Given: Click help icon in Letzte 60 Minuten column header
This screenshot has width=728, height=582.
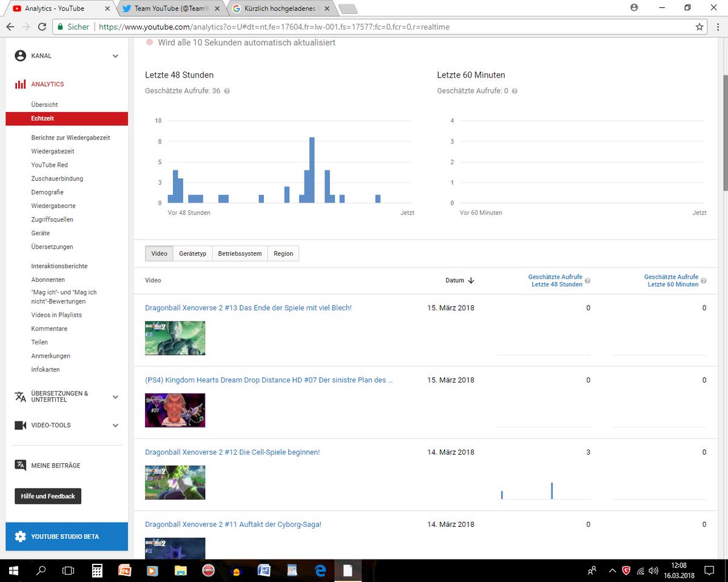Looking at the screenshot, I should tap(704, 281).
